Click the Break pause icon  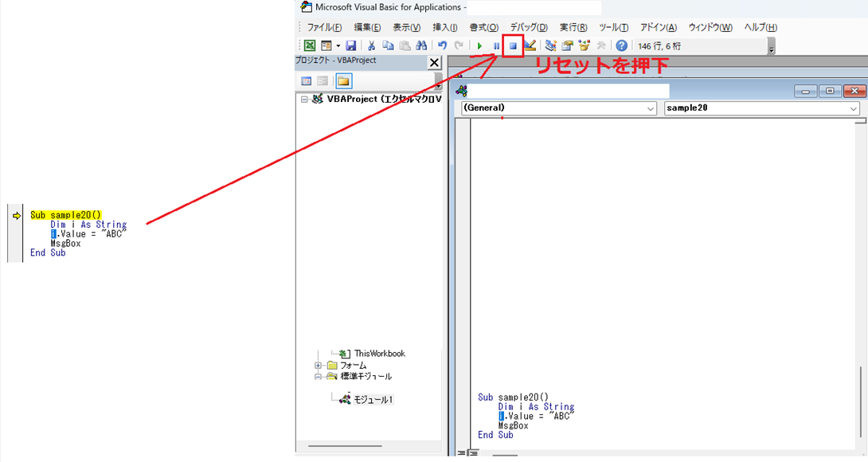497,46
